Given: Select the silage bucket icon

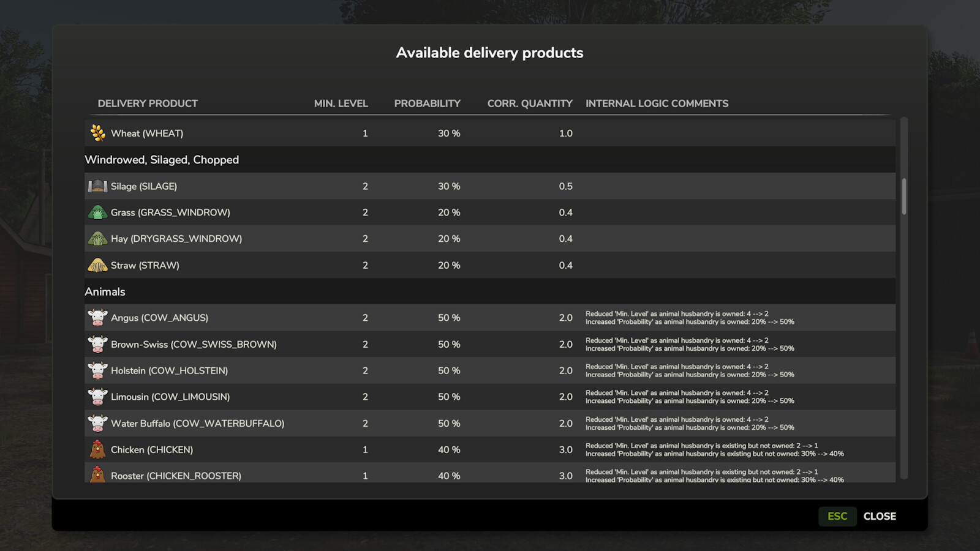Looking at the screenshot, I should click(x=98, y=186).
